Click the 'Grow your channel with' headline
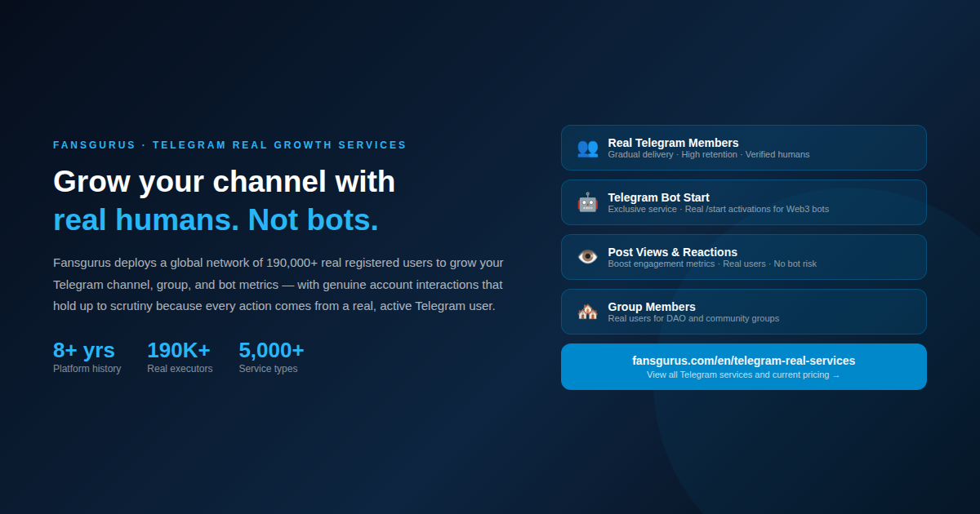The height and width of the screenshot is (514, 980). pyautogui.click(x=224, y=181)
